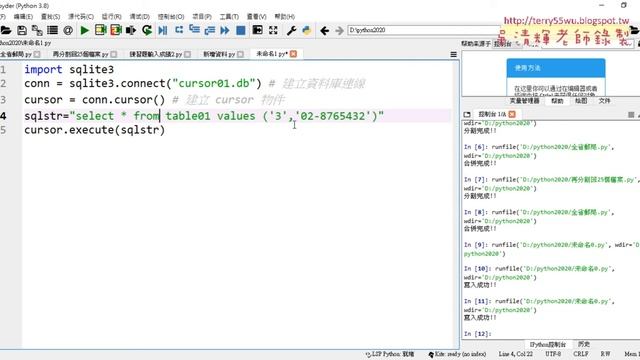
Task: Run cell and advance to next
Action: click(x=116, y=30)
